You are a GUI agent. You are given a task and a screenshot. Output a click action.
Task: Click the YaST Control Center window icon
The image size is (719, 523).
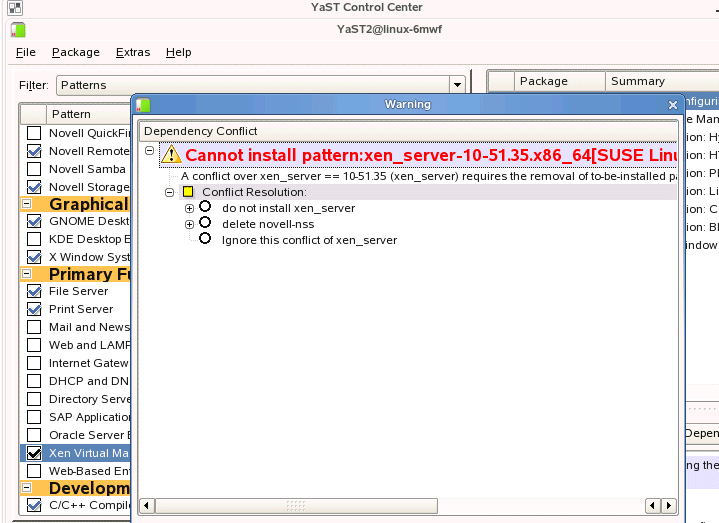(15, 7)
